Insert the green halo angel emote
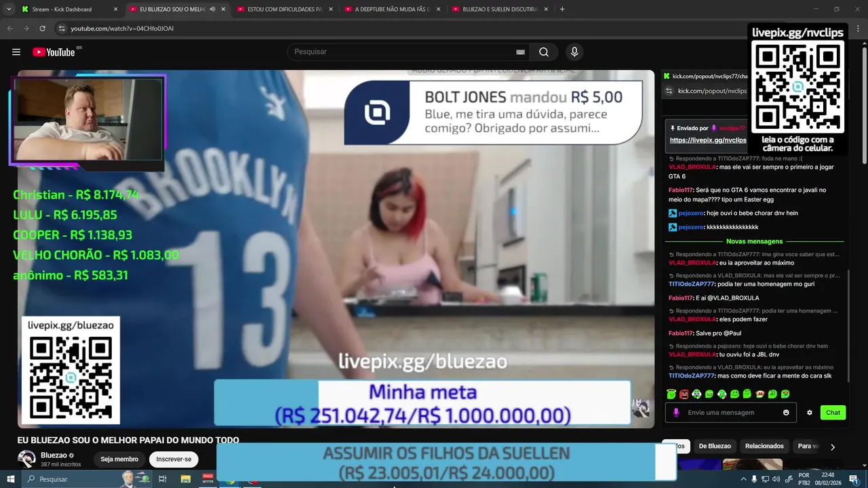 [671, 394]
